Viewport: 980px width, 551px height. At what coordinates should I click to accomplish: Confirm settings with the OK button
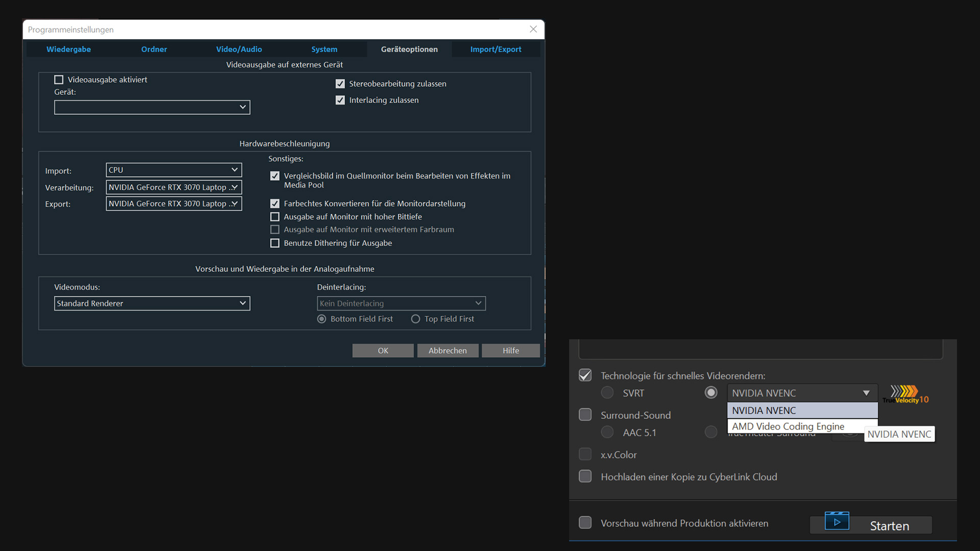coord(382,350)
